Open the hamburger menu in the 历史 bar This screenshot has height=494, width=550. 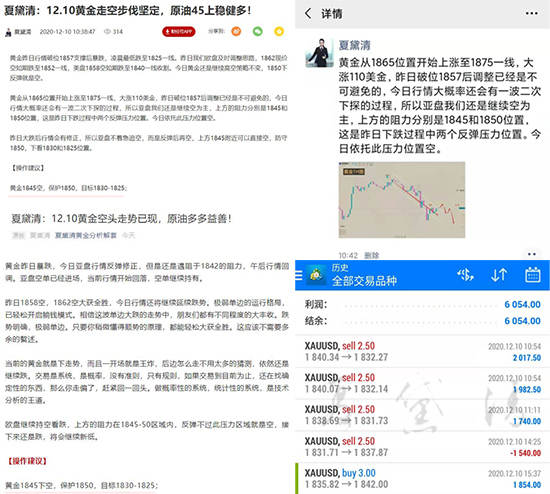tap(299, 275)
